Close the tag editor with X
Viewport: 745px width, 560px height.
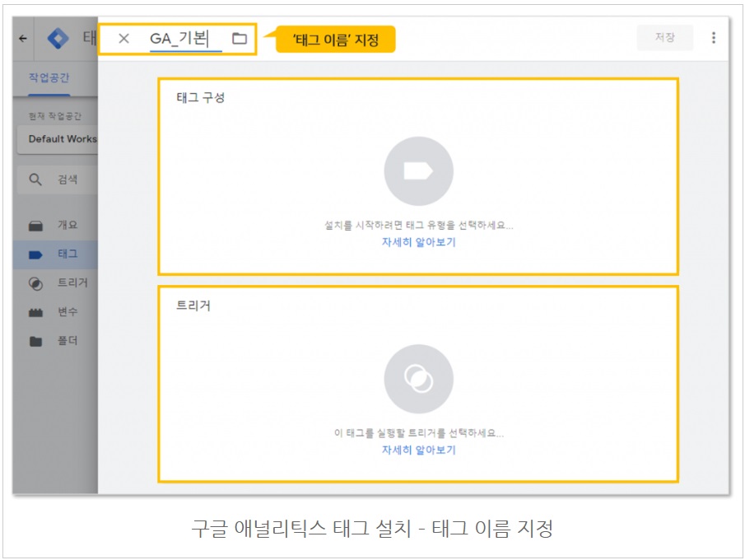click(123, 39)
